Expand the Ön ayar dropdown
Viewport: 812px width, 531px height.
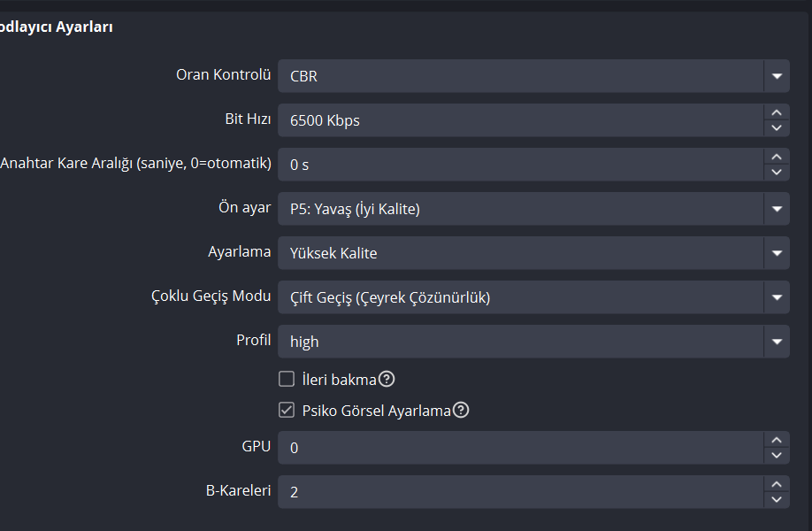click(777, 209)
